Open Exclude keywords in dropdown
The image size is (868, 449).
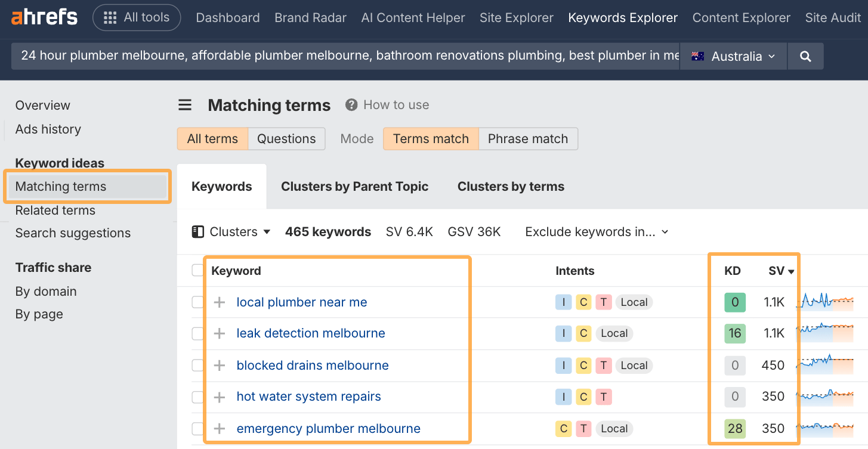click(597, 232)
